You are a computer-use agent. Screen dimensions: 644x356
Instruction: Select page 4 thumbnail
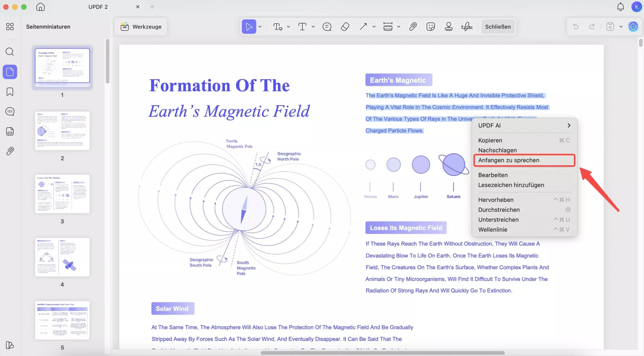tap(62, 257)
